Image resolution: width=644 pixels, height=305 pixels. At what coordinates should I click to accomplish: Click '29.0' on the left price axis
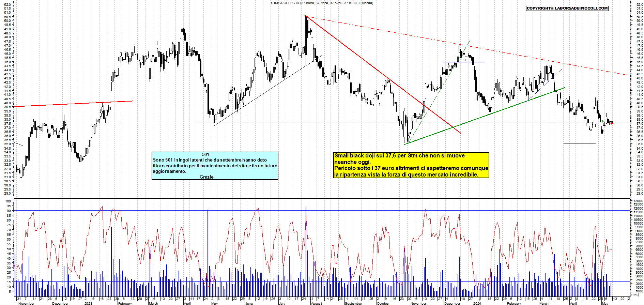click(x=8, y=193)
